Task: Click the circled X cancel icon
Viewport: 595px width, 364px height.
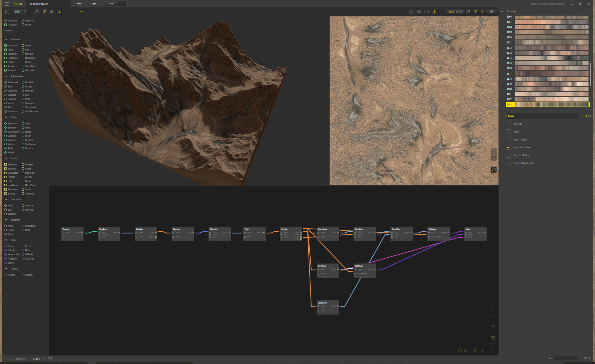Action: click(483, 12)
